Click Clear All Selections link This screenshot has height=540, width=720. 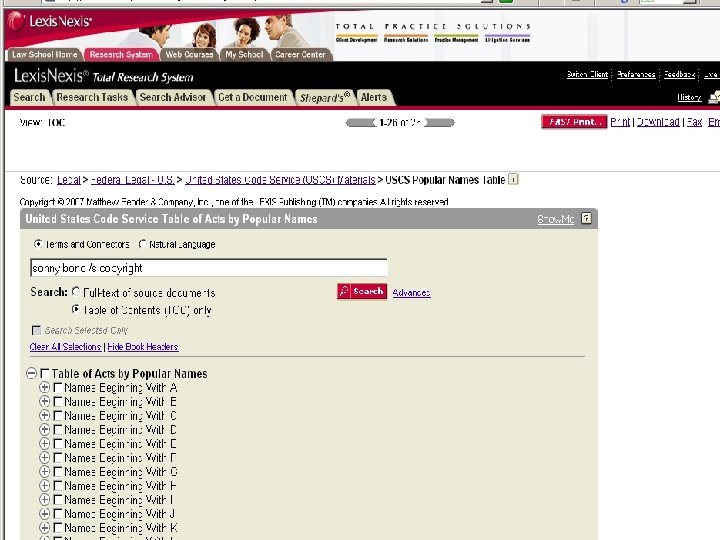(65, 347)
